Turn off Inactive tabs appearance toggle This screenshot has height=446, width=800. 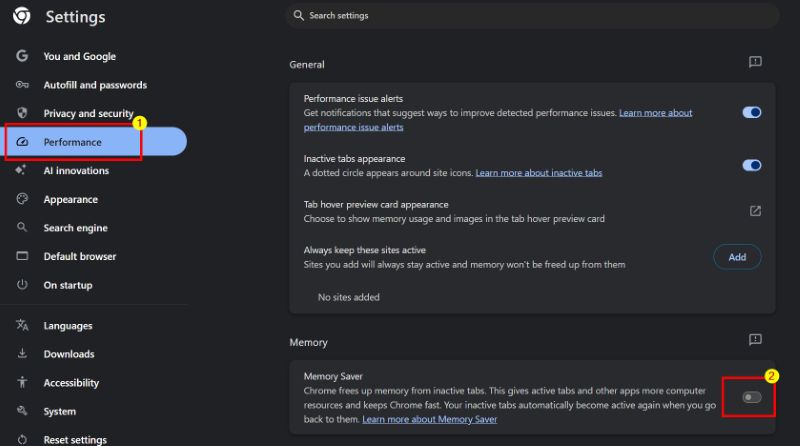[751, 165]
